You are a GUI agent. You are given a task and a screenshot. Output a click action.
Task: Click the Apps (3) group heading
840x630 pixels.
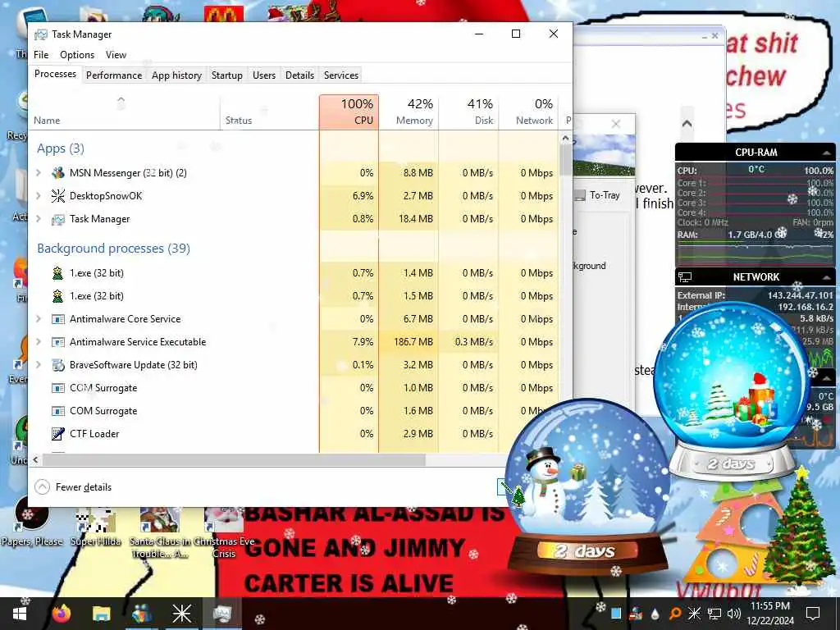(61, 148)
